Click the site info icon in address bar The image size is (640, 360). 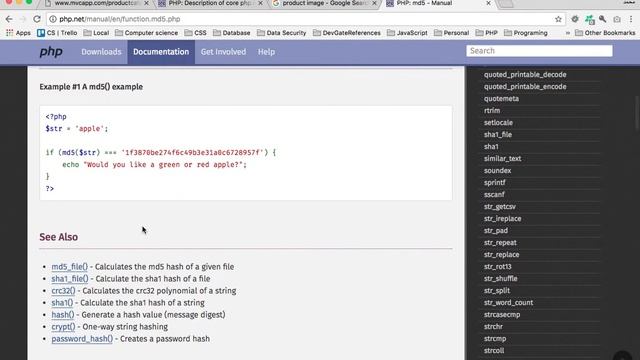click(53, 19)
